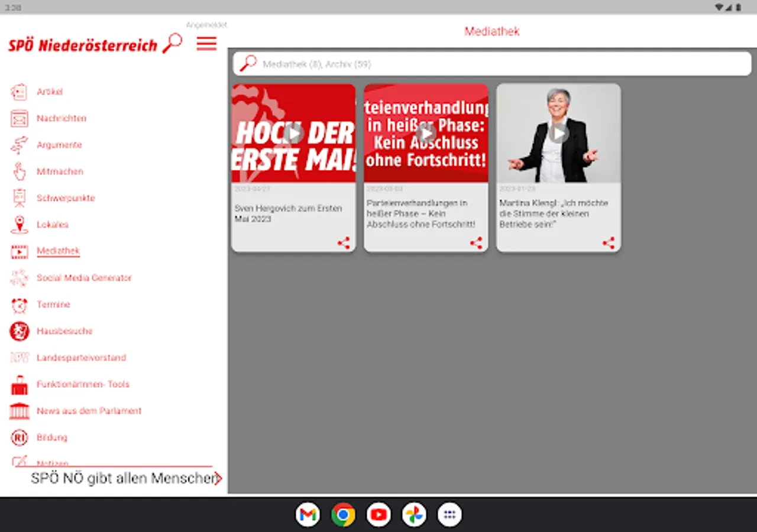Viewport: 757px width, 532px height.
Task: Open Termine label in sidebar
Action: pos(53,304)
